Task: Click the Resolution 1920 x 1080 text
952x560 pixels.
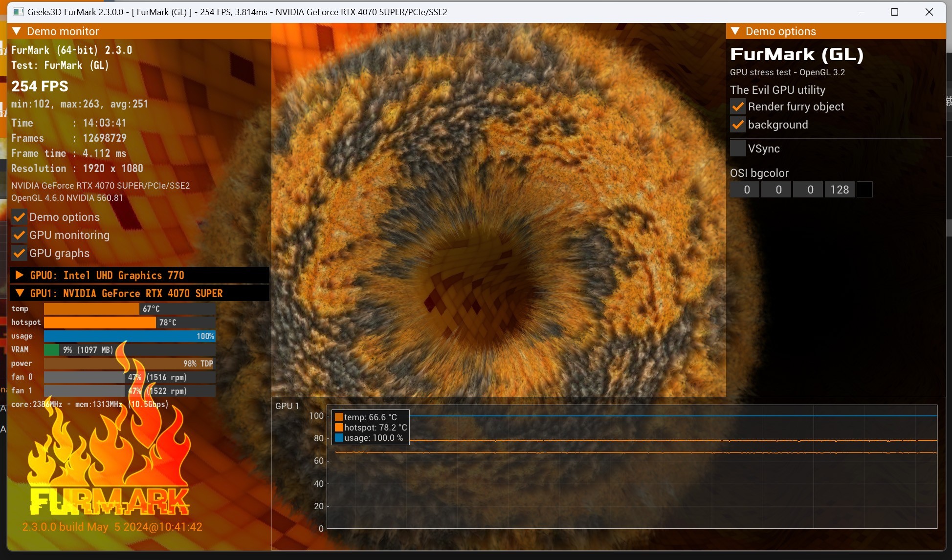Action: 77,169
